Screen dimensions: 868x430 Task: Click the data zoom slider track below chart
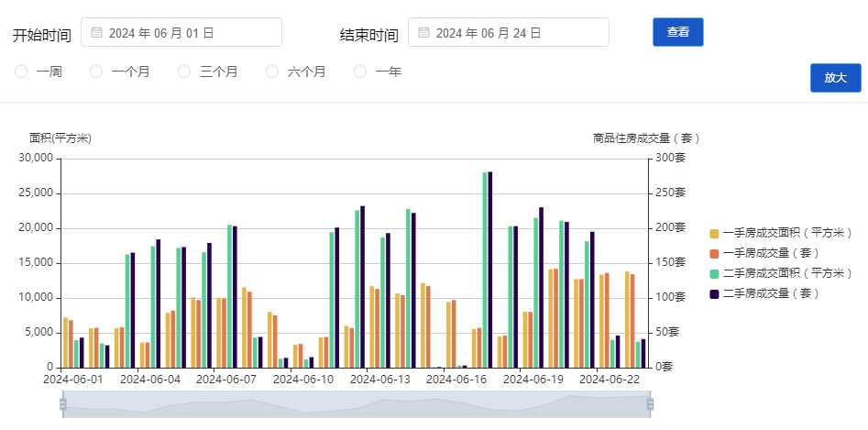tap(356, 404)
